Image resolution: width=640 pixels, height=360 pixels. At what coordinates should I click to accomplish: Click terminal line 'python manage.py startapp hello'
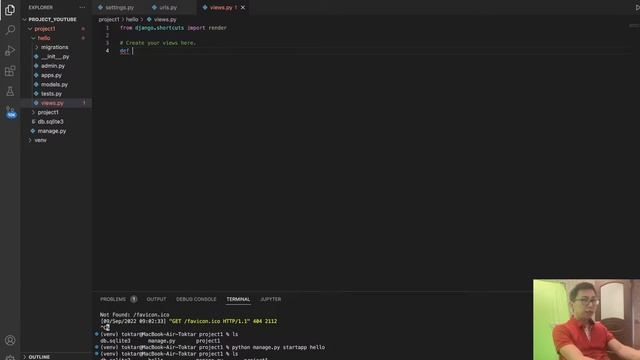tap(278, 347)
